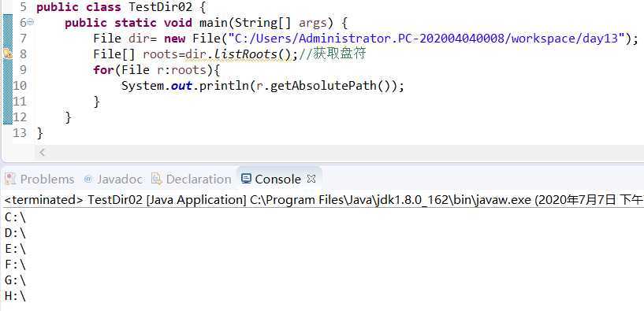Click the C:\ console output line
Viewport: 644px width, 311px height.
click(15, 217)
